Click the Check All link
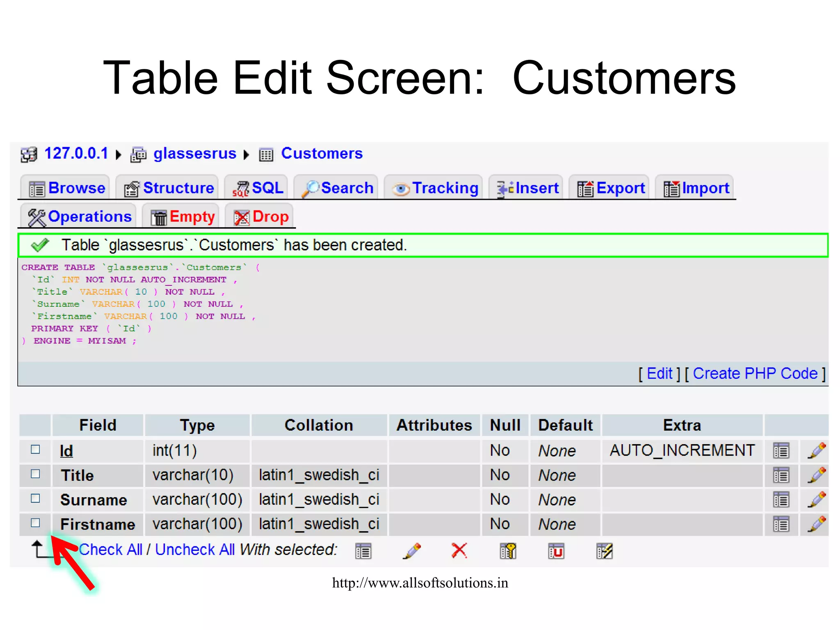This screenshot has width=840, height=630. [111, 550]
